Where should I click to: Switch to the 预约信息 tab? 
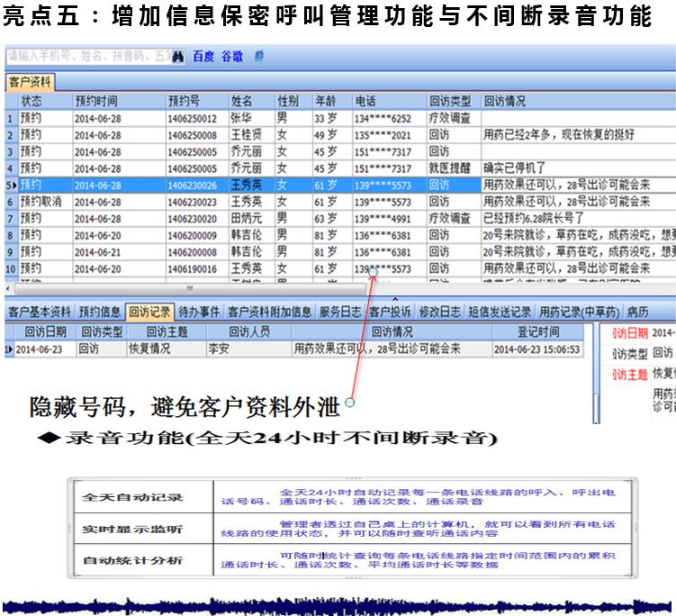click(99, 312)
